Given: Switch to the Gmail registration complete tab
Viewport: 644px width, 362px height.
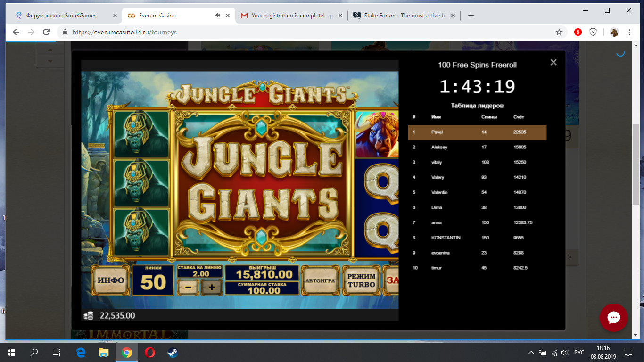Looking at the screenshot, I should click(x=292, y=16).
